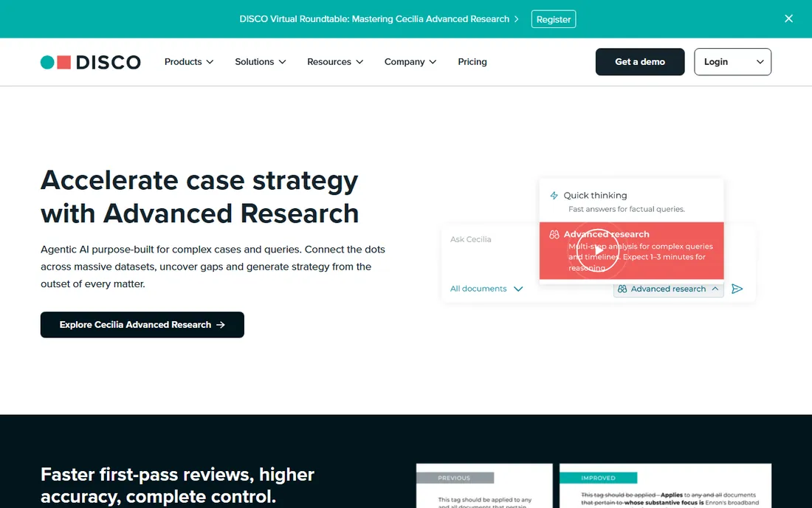812x508 pixels.
Task: Click the IMPROVED tag description card
Action: point(665,486)
